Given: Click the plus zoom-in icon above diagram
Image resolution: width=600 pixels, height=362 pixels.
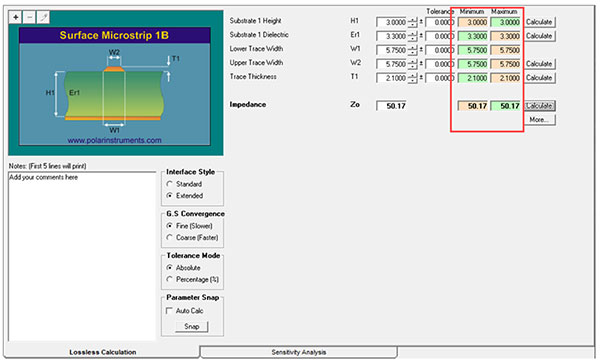Looking at the screenshot, I should pyautogui.click(x=15, y=17).
